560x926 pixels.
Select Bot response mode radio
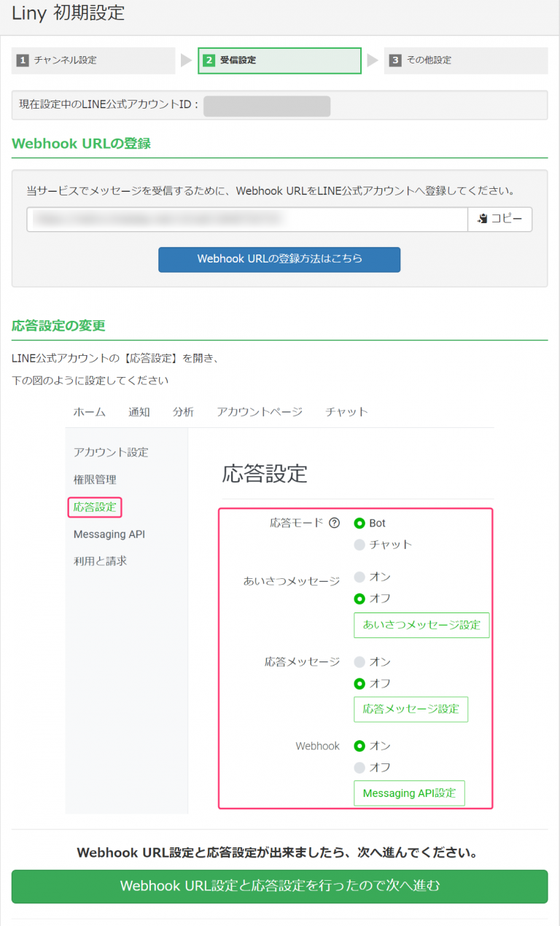tap(359, 524)
